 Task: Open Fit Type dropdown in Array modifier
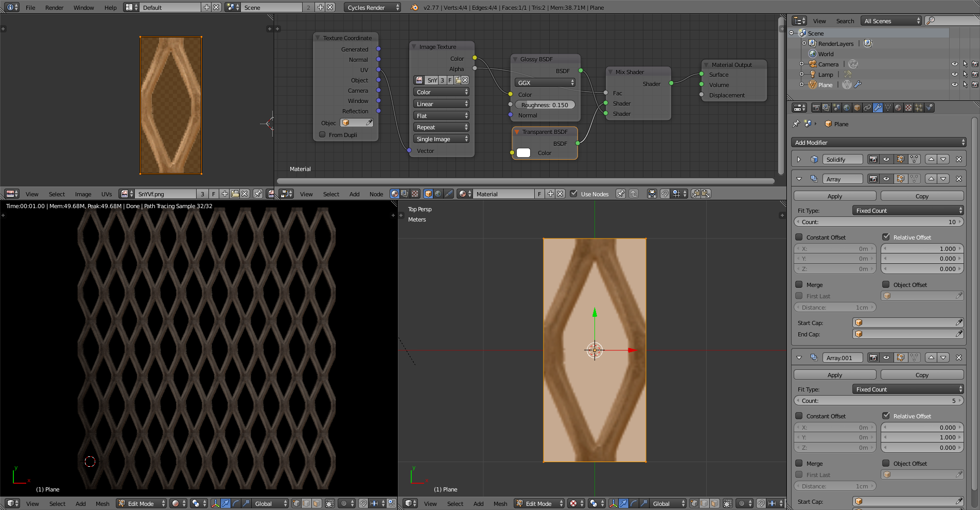point(908,210)
